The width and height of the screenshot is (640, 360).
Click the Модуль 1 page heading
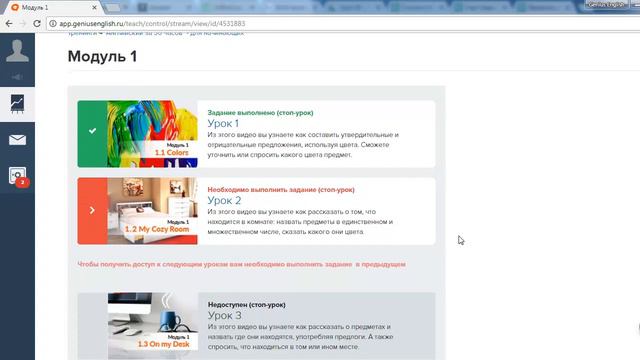(102, 56)
